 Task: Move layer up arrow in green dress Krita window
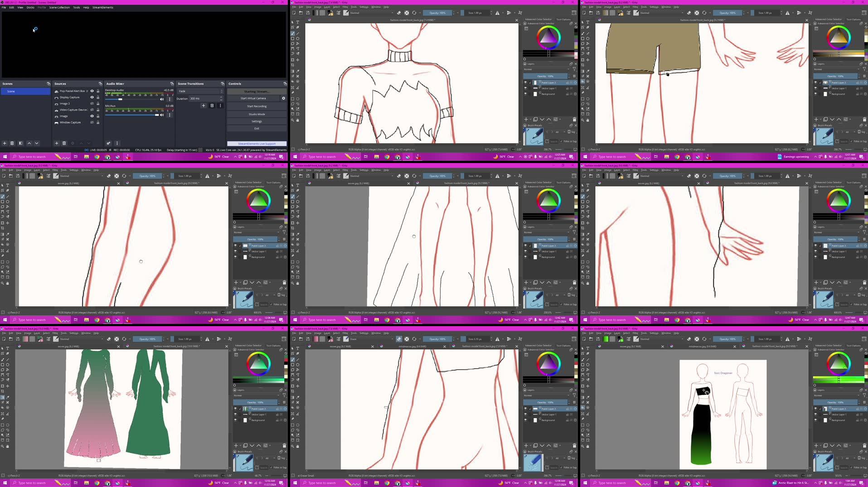[259, 446]
